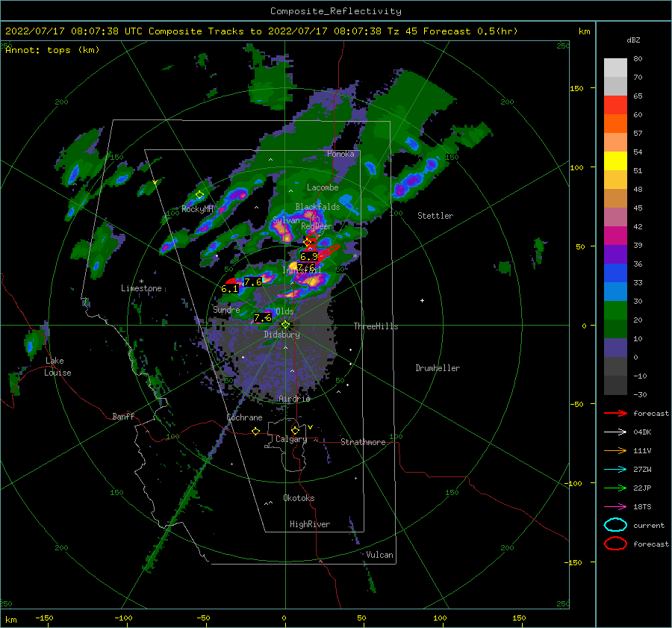Click the cyan 27ZW arrow legend icon
672x628 pixels.
coord(615,470)
